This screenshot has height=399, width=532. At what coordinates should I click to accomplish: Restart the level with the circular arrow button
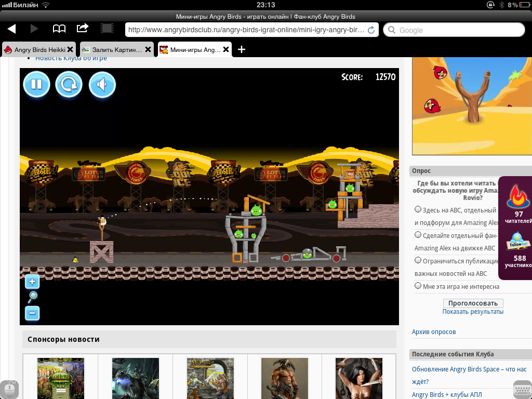pos(69,84)
